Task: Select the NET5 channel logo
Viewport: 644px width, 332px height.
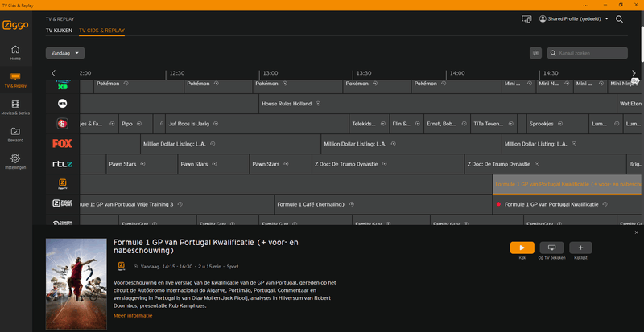Action: [x=63, y=104]
